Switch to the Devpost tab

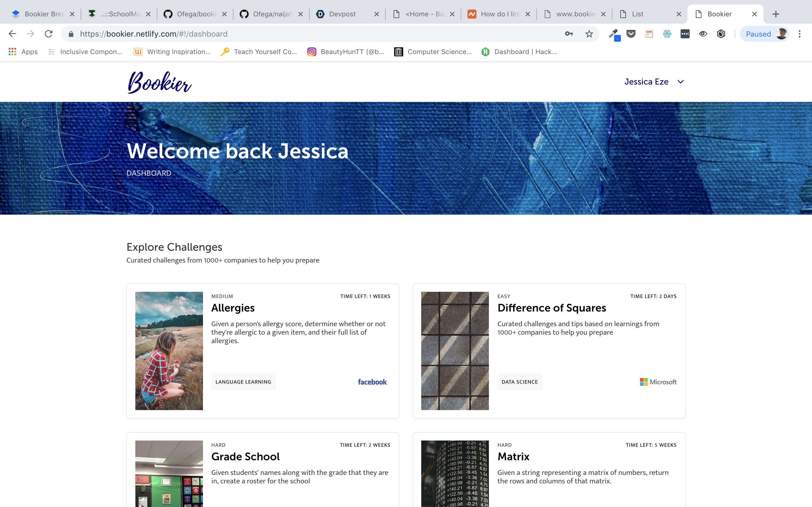pos(342,14)
